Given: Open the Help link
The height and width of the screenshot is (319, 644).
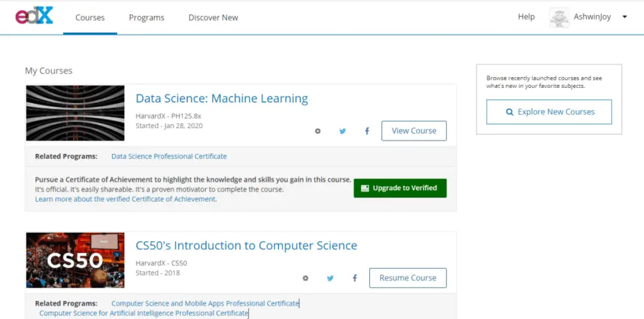Looking at the screenshot, I should click(x=526, y=17).
